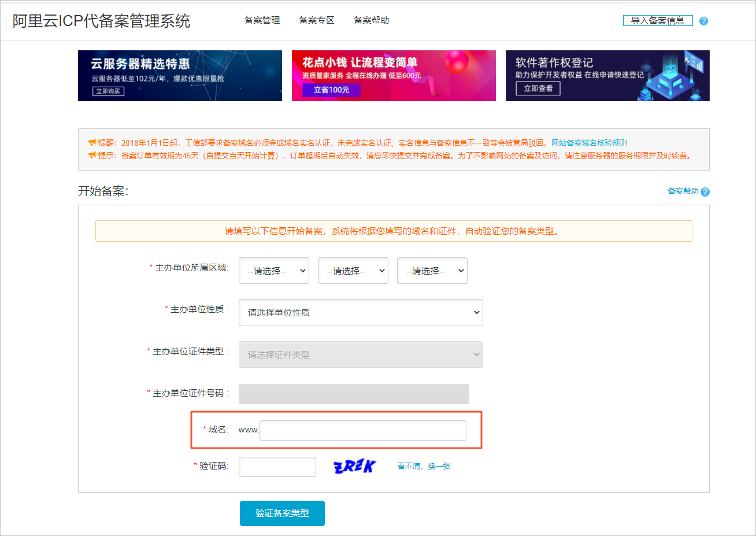
Task: Open the first 主办单位所属区域 dropdown
Action: [x=274, y=270]
